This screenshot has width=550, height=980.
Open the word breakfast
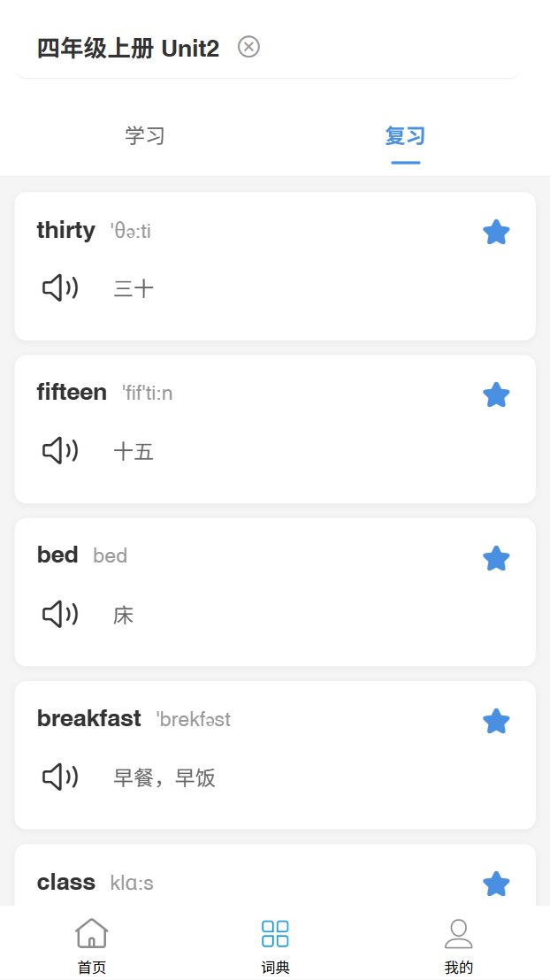point(88,719)
